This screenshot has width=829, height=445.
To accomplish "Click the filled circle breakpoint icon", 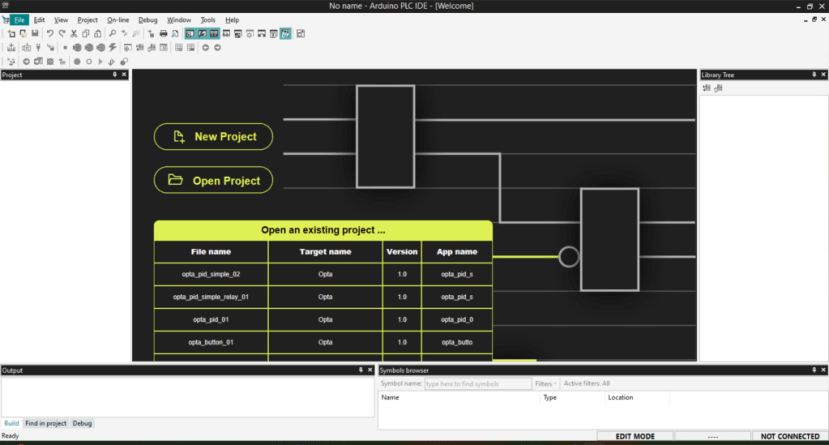I will tap(77, 62).
